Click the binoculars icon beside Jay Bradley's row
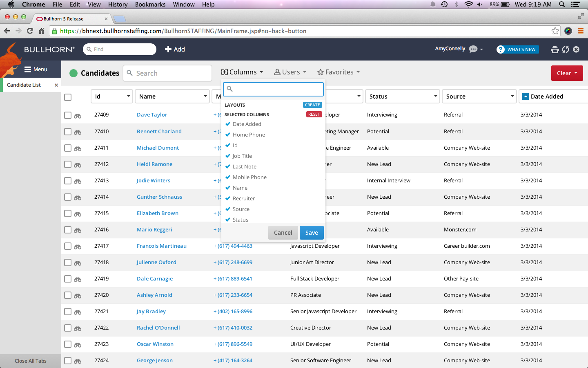The height and width of the screenshot is (368, 588). click(78, 312)
